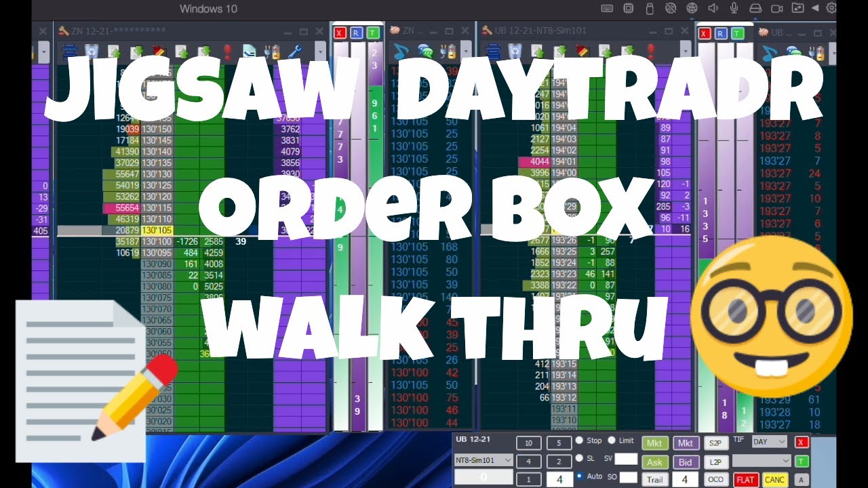Click the purple Mkt sell button
Viewport: 868px width, 488px height.
(x=686, y=443)
